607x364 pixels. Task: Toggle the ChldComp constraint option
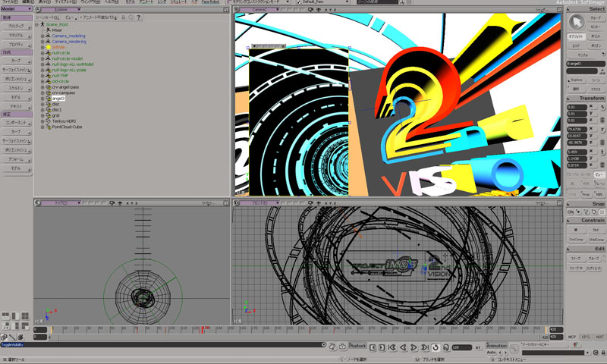coord(596,239)
